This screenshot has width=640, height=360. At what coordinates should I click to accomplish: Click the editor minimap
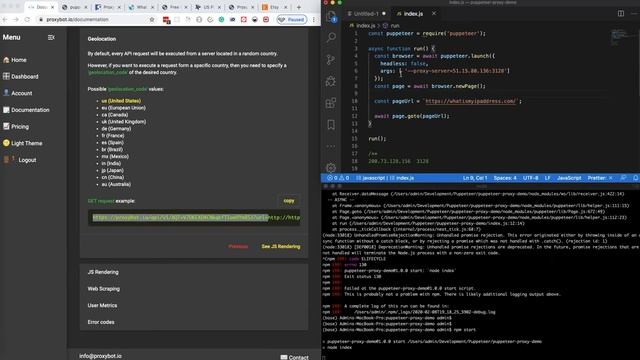619,37
